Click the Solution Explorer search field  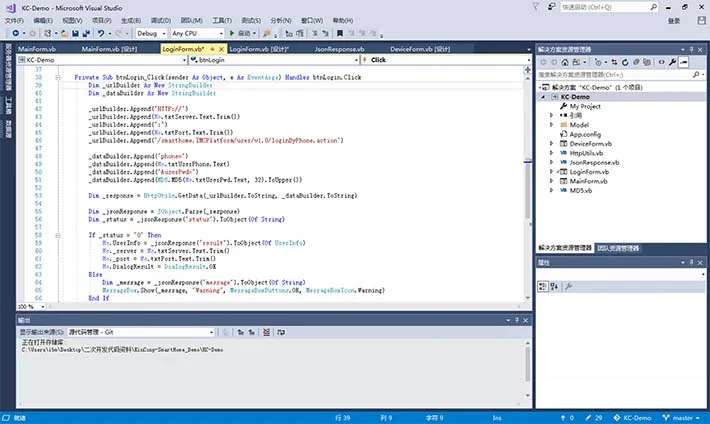tap(614, 74)
